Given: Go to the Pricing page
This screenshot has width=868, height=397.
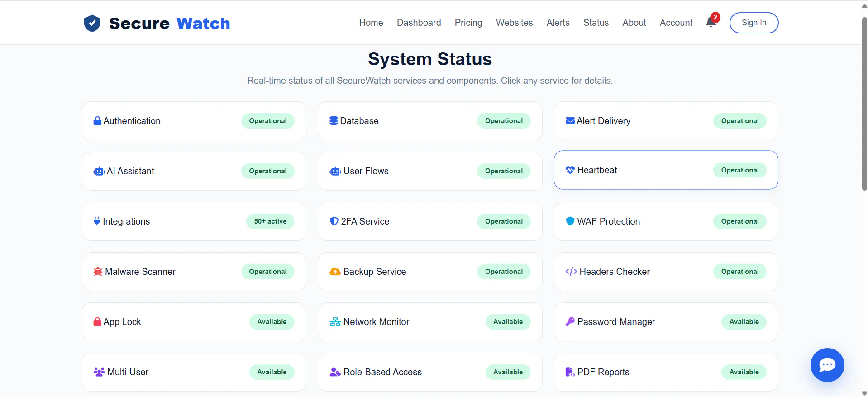Looking at the screenshot, I should tap(468, 23).
